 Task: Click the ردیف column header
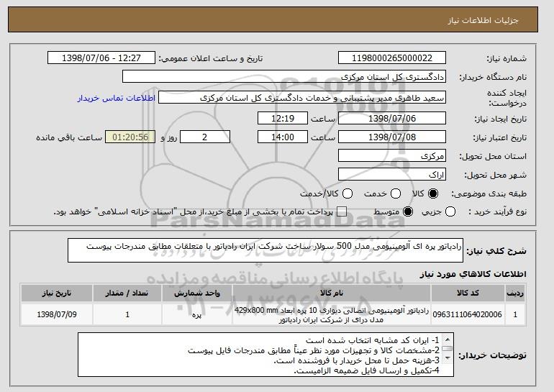coord(515,293)
